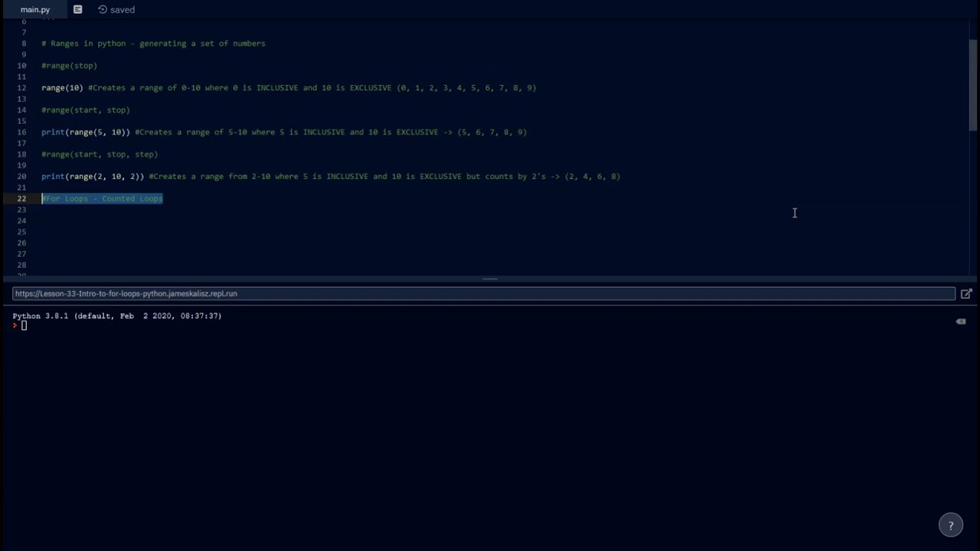The height and width of the screenshot is (551, 980).
Task: Click the '(5, 6, 7, 8, 9)' comment text
Action: pyautogui.click(x=492, y=132)
